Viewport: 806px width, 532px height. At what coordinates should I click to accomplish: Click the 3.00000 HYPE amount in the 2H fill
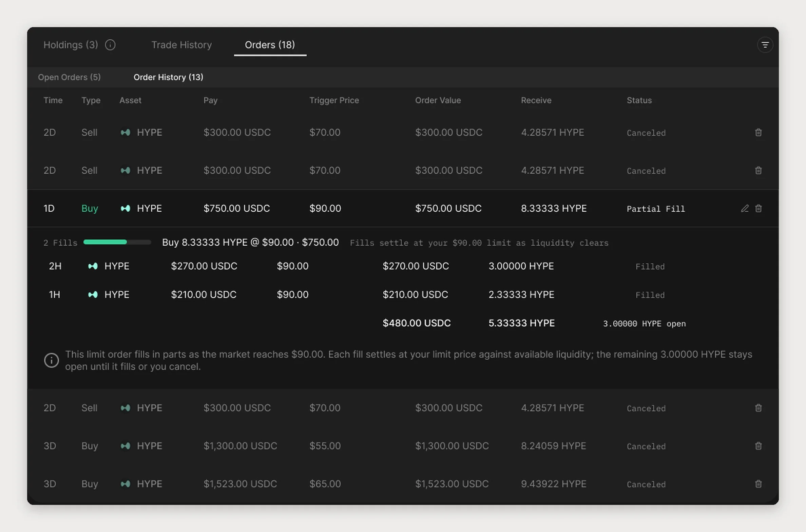521,266
